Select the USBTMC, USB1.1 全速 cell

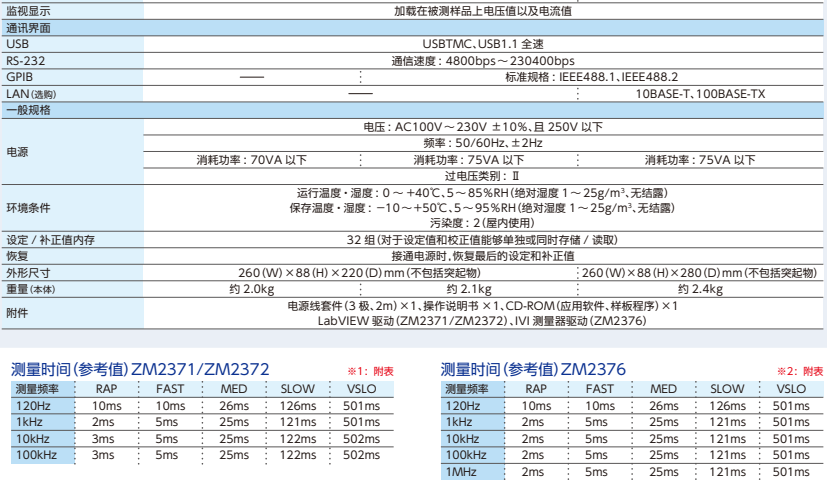pyautogui.click(x=483, y=45)
